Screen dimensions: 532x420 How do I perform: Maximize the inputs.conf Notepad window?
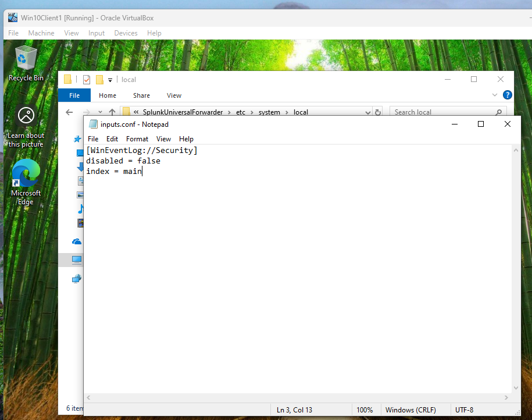point(481,124)
